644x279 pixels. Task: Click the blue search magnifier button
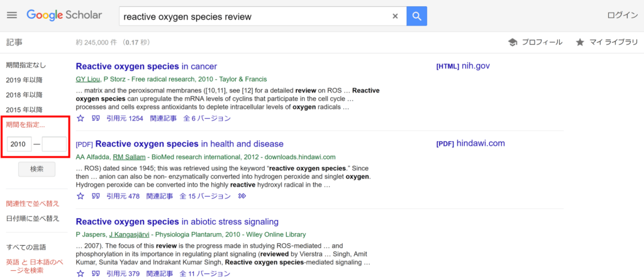(x=416, y=16)
